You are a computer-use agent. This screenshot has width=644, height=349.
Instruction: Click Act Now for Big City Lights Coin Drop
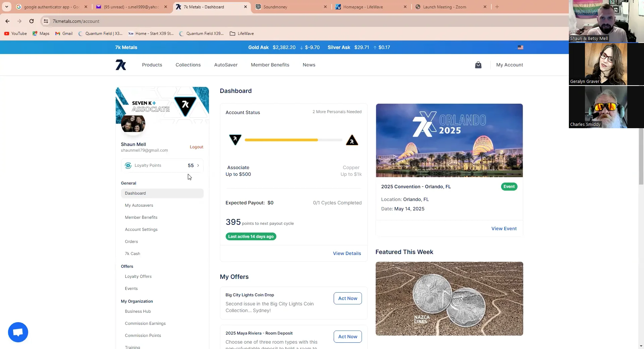pyautogui.click(x=347, y=298)
